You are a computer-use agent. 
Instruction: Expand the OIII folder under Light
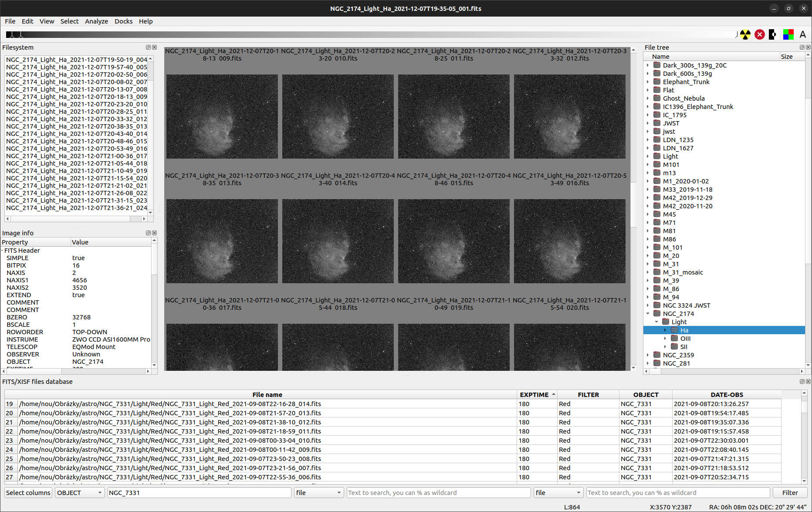tap(665, 339)
